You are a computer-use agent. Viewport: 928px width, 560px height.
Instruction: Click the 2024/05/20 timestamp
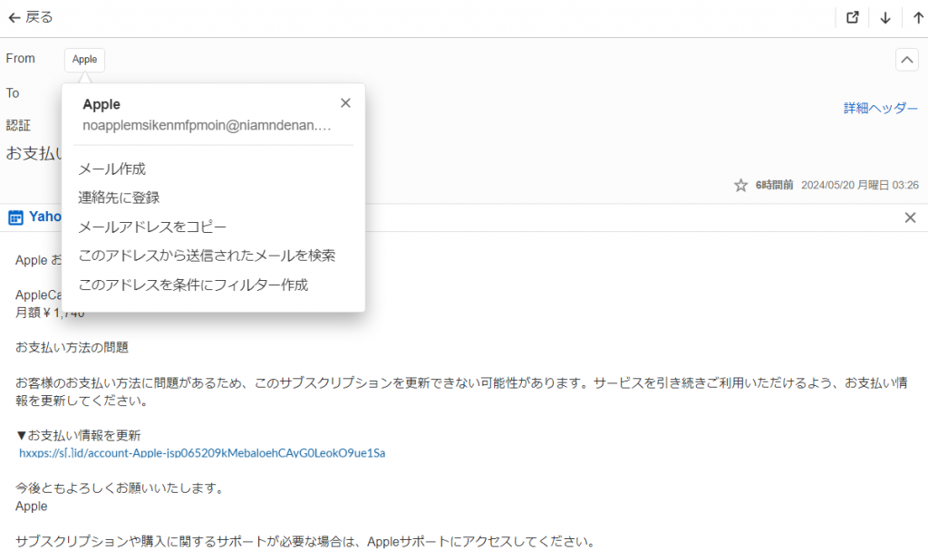pyautogui.click(x=860, y=185)
